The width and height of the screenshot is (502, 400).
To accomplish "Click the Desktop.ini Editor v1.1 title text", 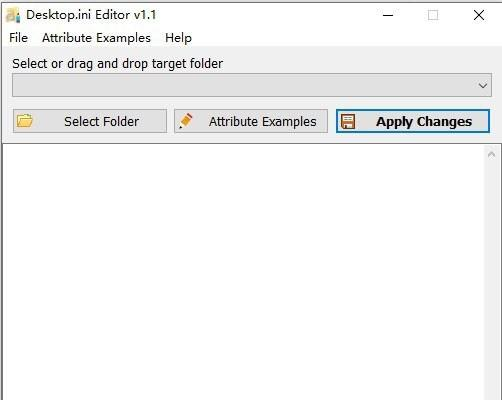I will click(91, 15).
